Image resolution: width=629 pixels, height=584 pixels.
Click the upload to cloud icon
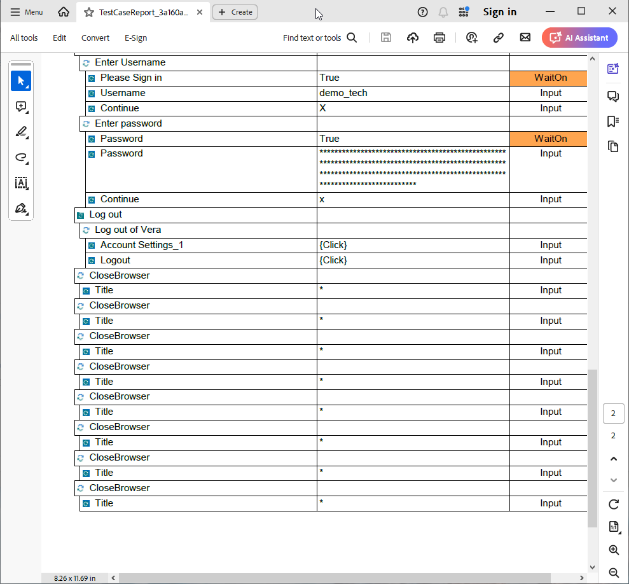click(413, 38)
